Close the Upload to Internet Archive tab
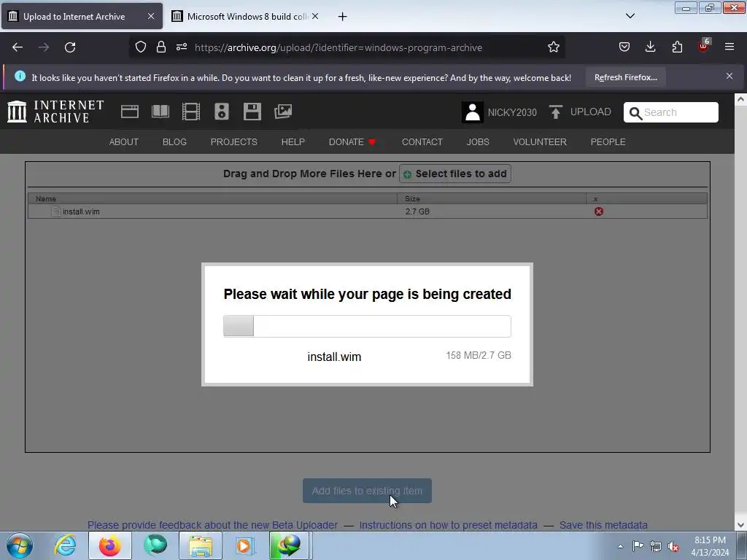This screenshot has height=560, width=747. (151, 16)
